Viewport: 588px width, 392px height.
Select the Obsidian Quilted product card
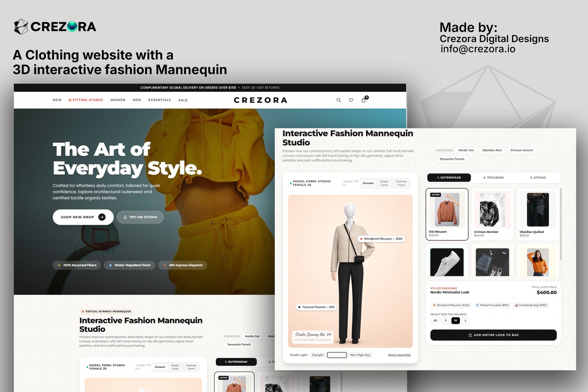538,214
